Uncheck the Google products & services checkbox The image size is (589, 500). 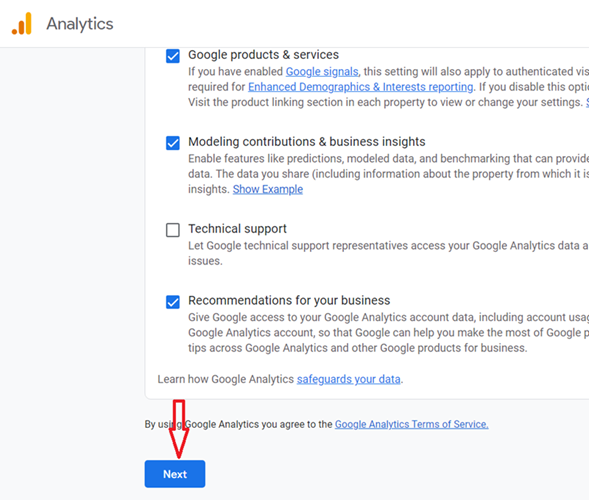pos(173,56)
